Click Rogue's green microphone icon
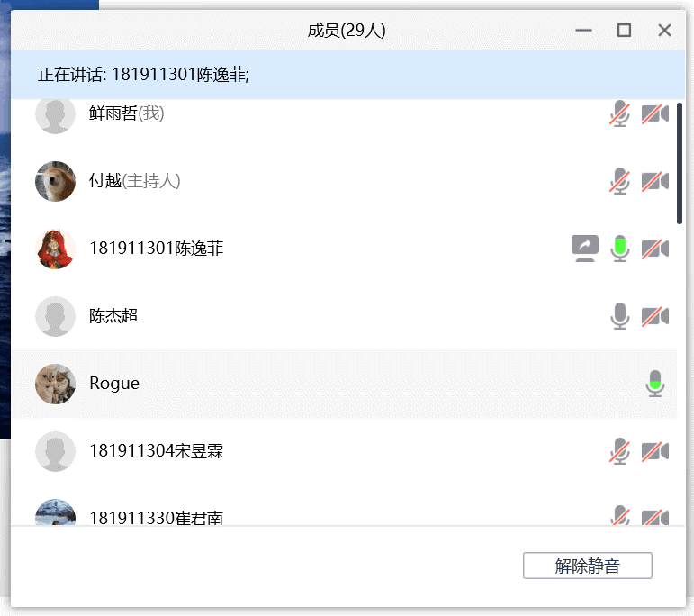Image resolution: width=694 pixels, height=616 pixels. point(655,384)
